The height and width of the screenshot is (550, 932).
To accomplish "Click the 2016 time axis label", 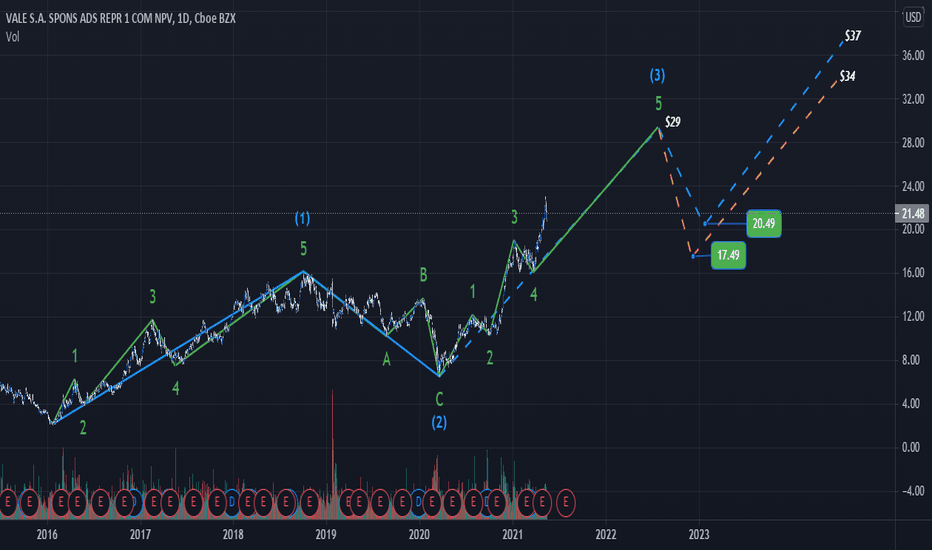I will point(47,534).
